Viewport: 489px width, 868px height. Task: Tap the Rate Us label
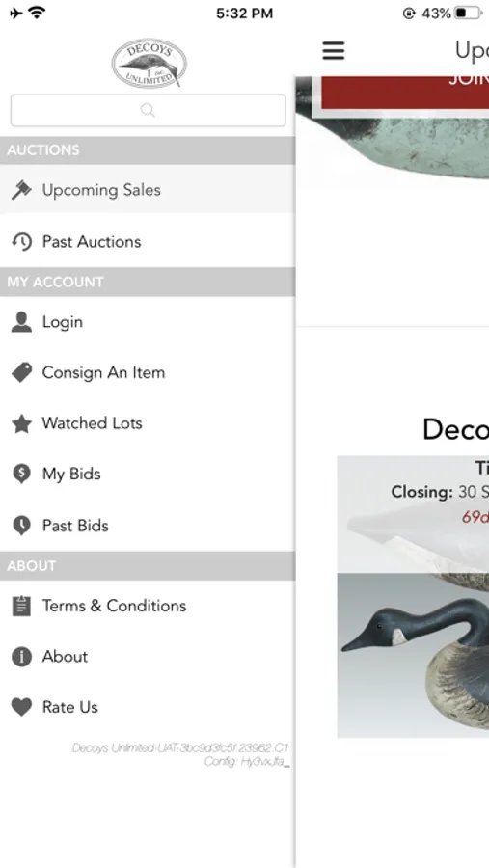[69, 707]
